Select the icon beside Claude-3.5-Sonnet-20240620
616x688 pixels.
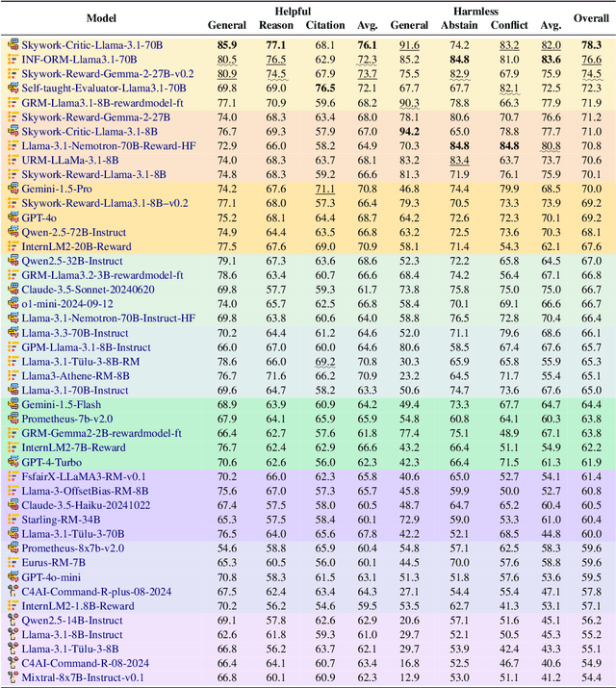click(13, 290)
